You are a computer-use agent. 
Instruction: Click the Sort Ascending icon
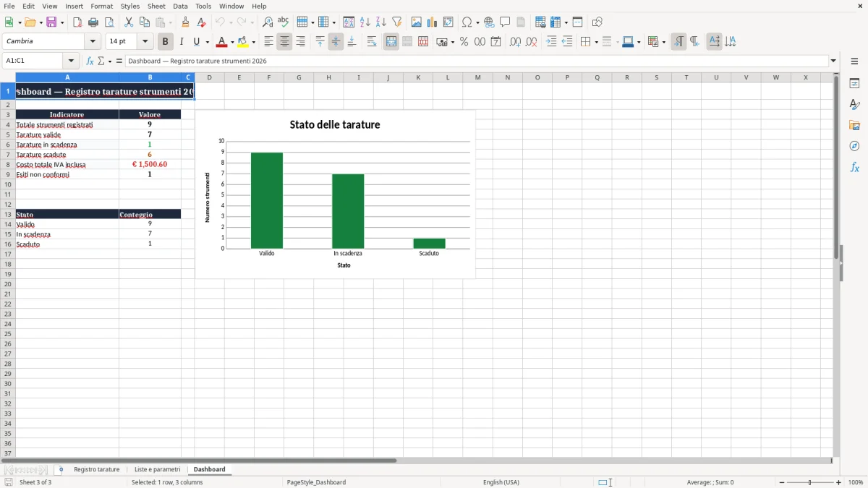[365, 22]
